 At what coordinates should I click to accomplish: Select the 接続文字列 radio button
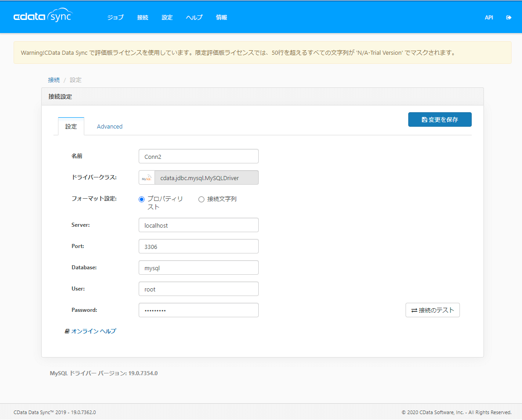(201, 200)
